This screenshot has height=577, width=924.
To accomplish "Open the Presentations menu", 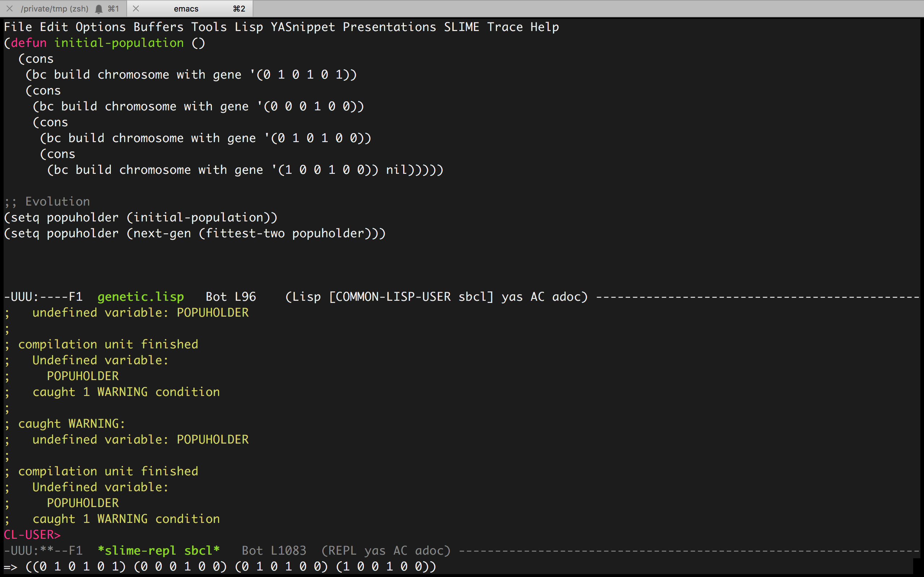I will coord(389,27).
